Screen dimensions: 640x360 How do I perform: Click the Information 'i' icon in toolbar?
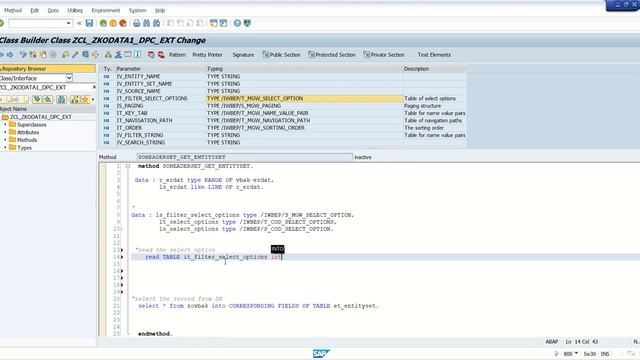(138, 55)
